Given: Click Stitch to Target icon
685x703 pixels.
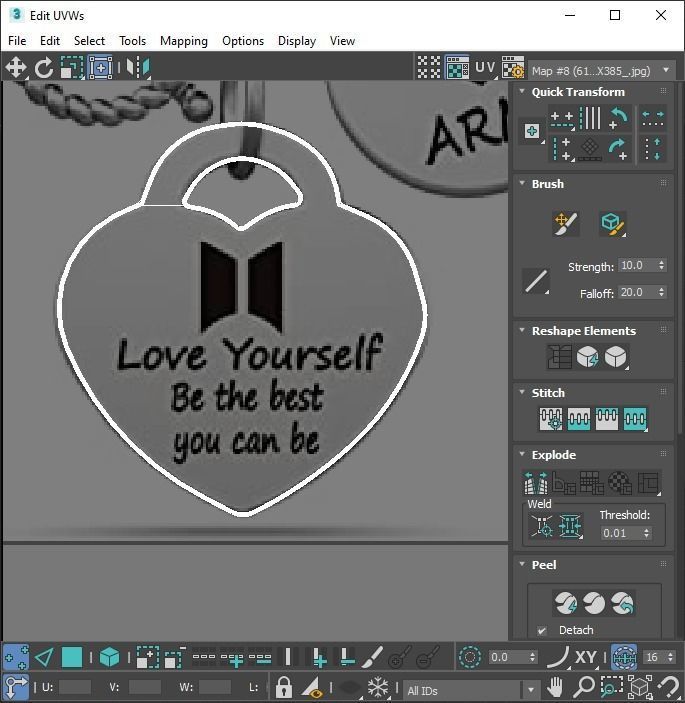Looking at the screenshot, I should coord(579,419).
